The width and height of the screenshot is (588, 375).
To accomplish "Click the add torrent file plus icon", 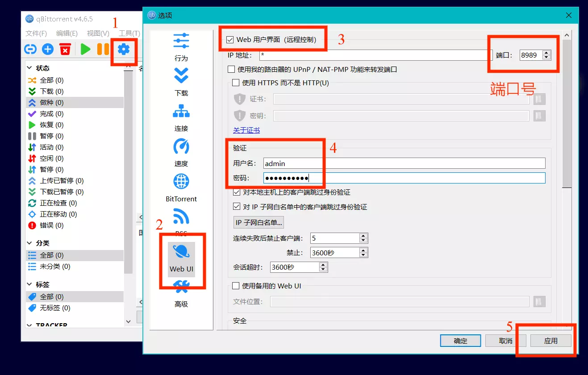I will 48,49.
